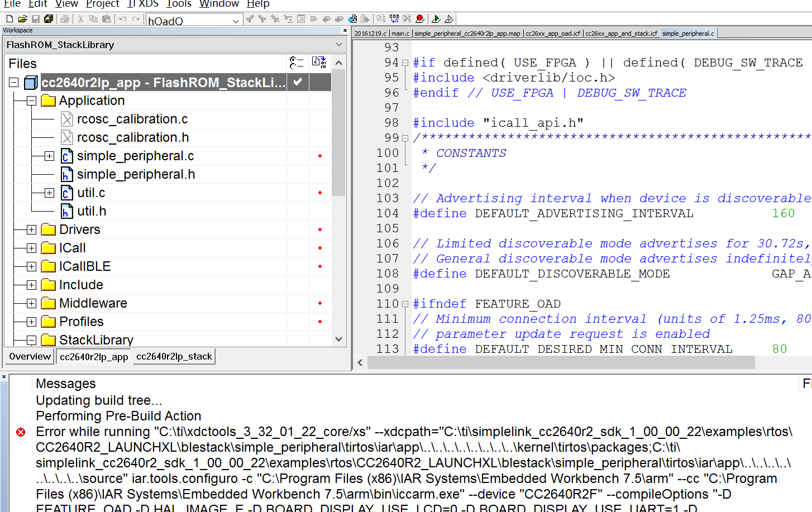Viewport: 812px width, 512px height.
Task: Click the Copy toolbar icon
Action: [93, 19]
